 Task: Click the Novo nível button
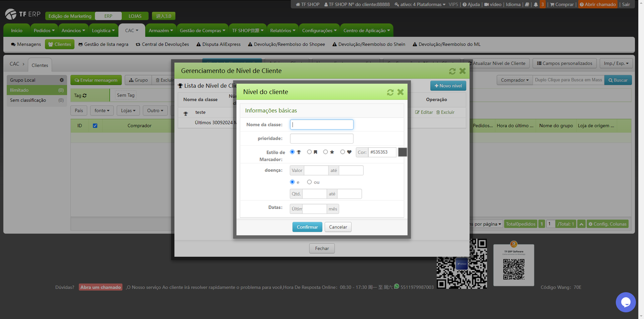[448, 86]
